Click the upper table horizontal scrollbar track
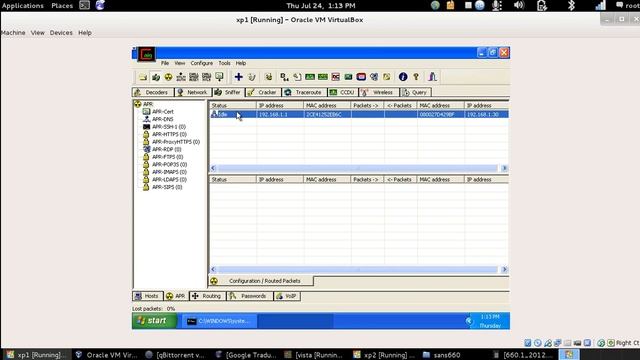640x360 pixels. (358, 168)
